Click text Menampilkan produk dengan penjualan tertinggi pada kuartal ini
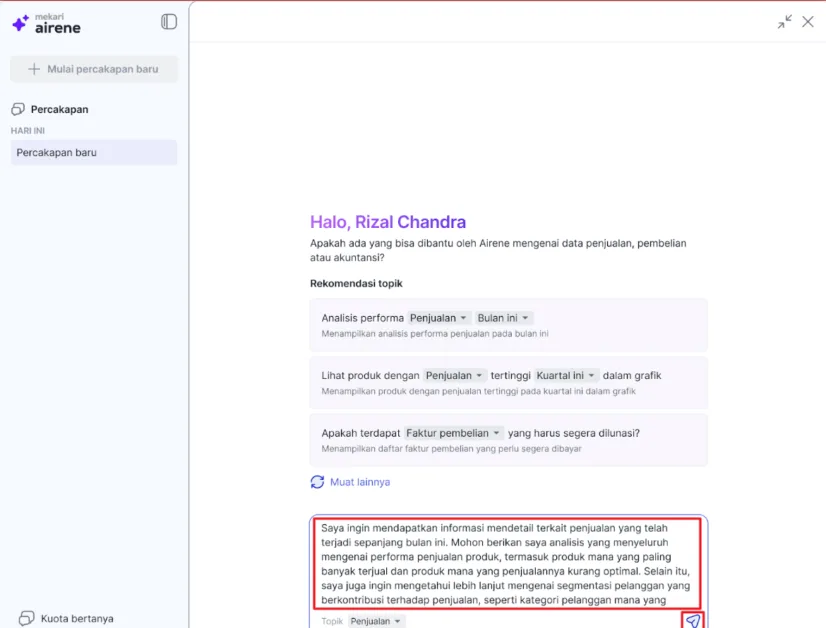The height and width of the screenshot is (628, 826). 478,391
